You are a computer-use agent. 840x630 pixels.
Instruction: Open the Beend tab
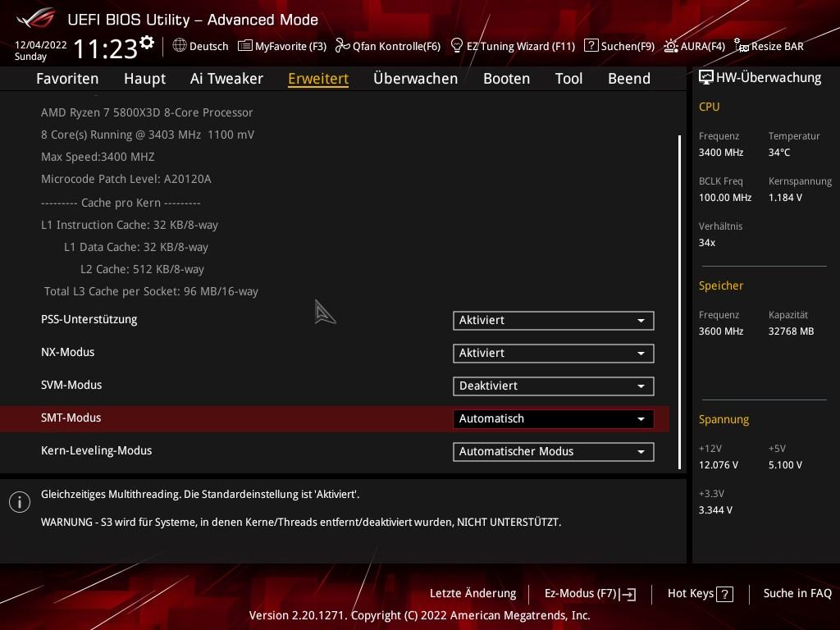(629, 78)
